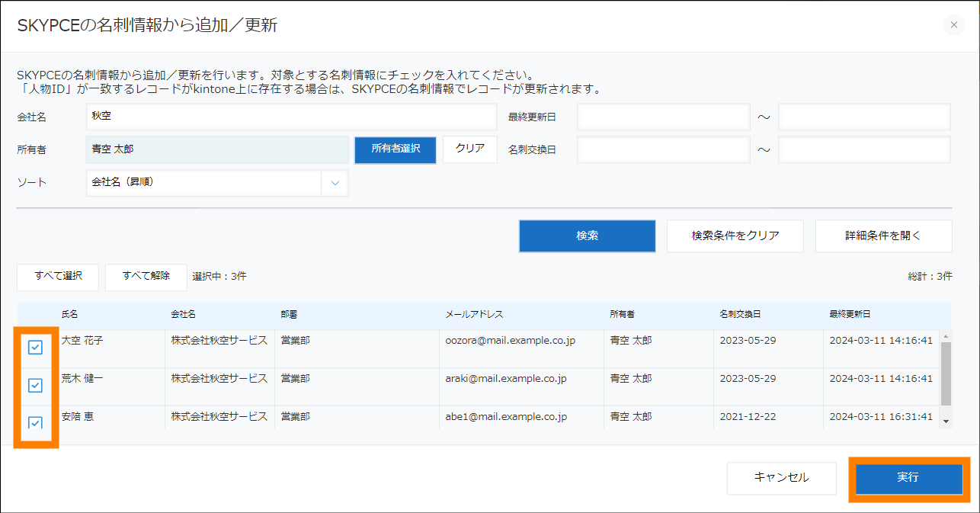Cancel the dialog with キャンセル
980x513 pixels.
pos(781,478)
